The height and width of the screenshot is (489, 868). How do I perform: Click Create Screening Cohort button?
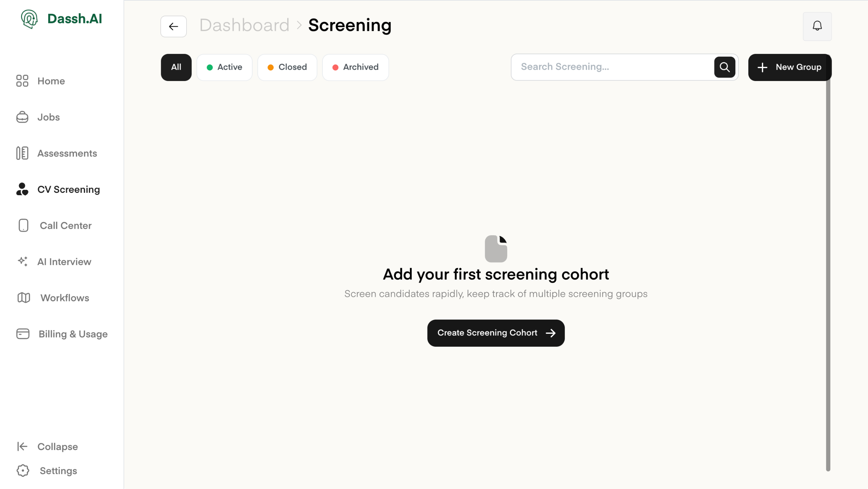(496, 333)
